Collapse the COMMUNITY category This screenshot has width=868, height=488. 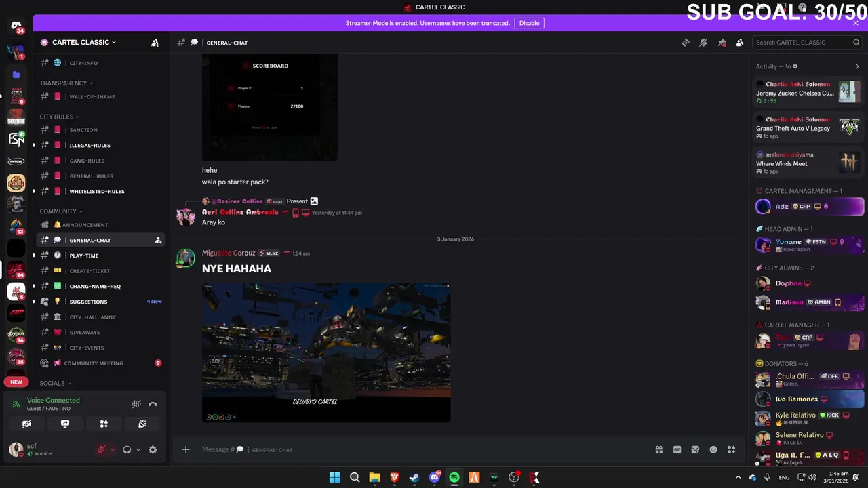pos(61,211)
